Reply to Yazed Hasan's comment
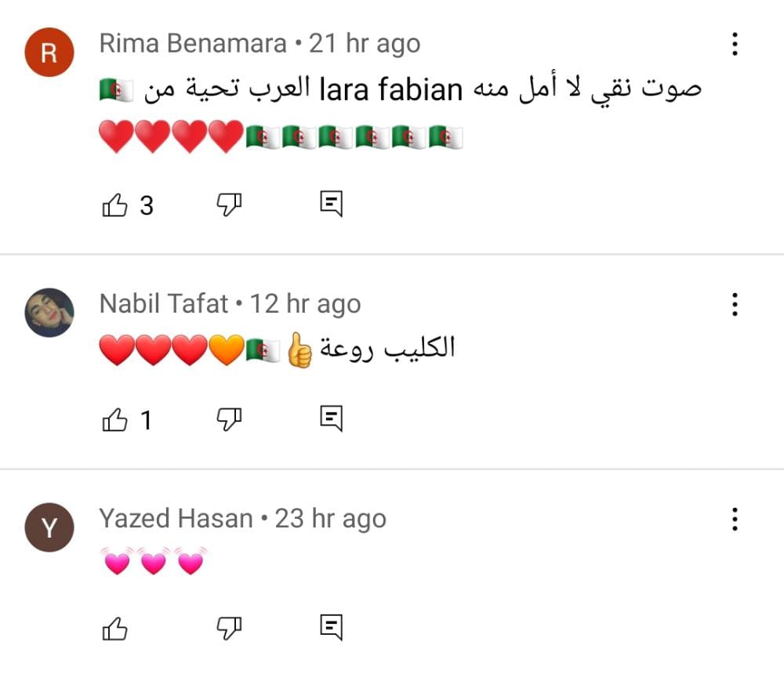 [332, 626]
